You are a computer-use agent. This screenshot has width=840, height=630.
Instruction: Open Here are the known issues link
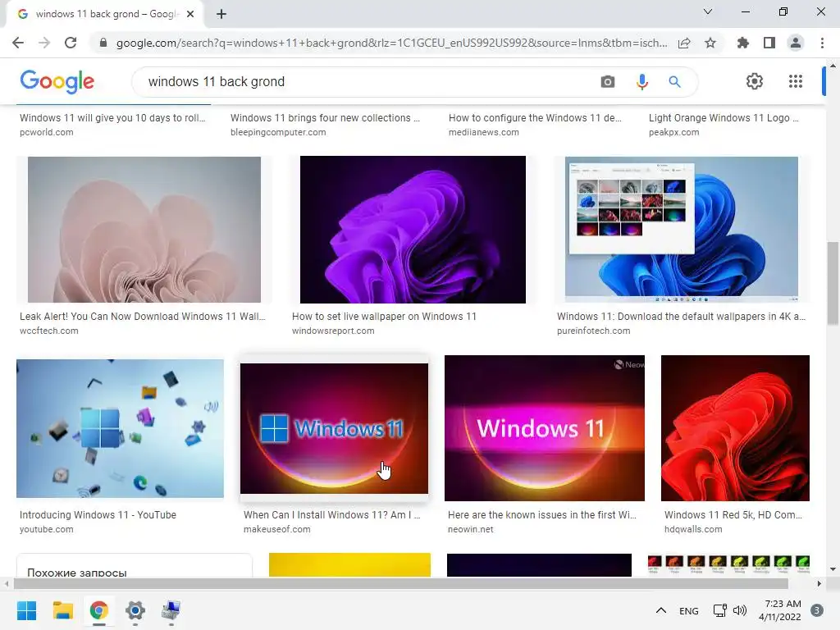[x=542, y=515]
